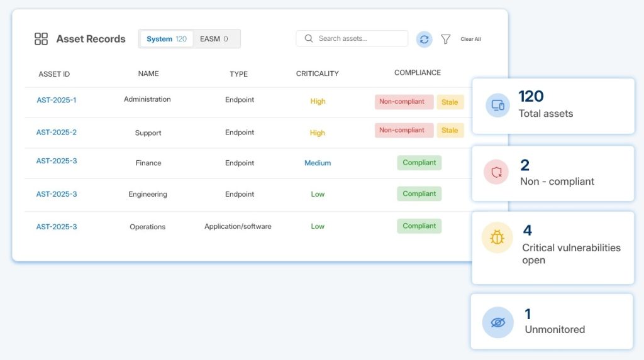The image size is (644, 360).
Task: Select the Finance name cell
Action: 148,163
